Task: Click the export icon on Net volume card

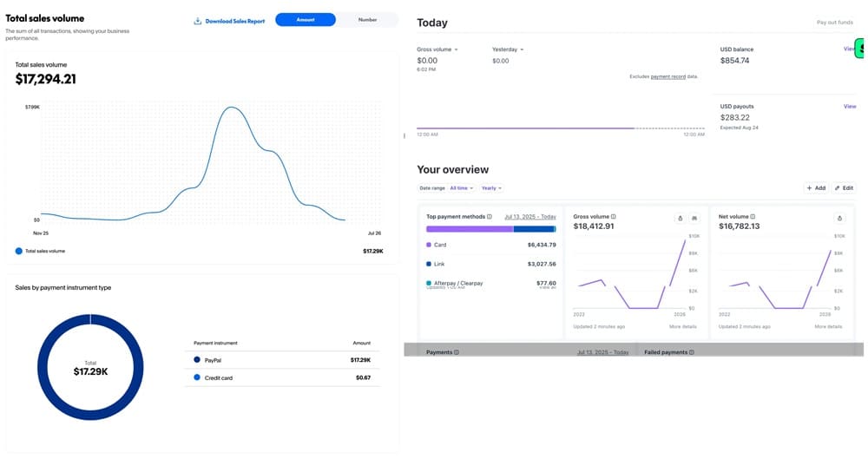Action: tap(839, 218)
